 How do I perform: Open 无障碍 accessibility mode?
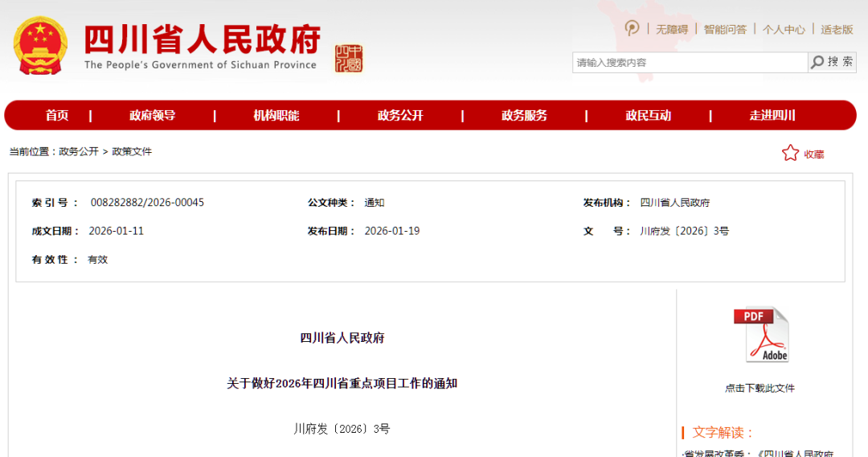pyautogui.click(x=671, y=29)
